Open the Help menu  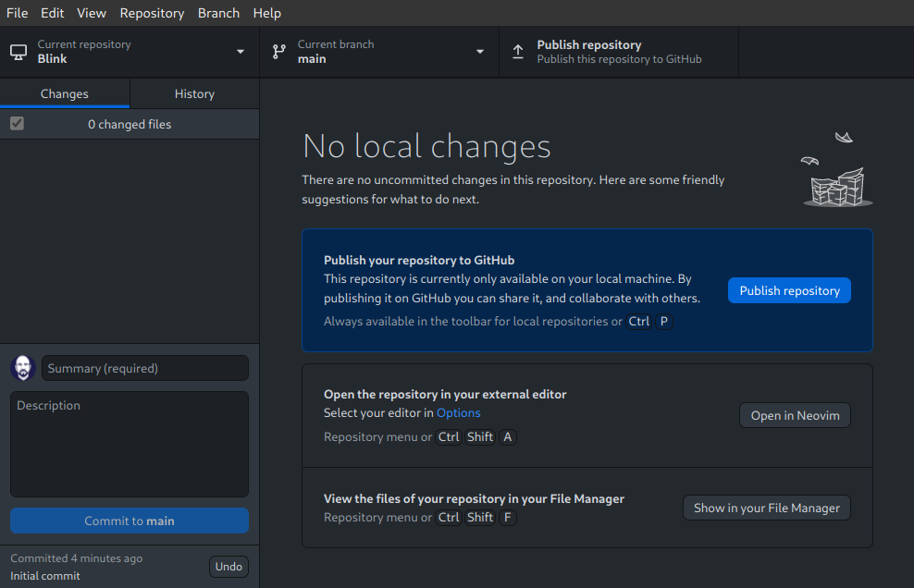[x=267, y=13]
